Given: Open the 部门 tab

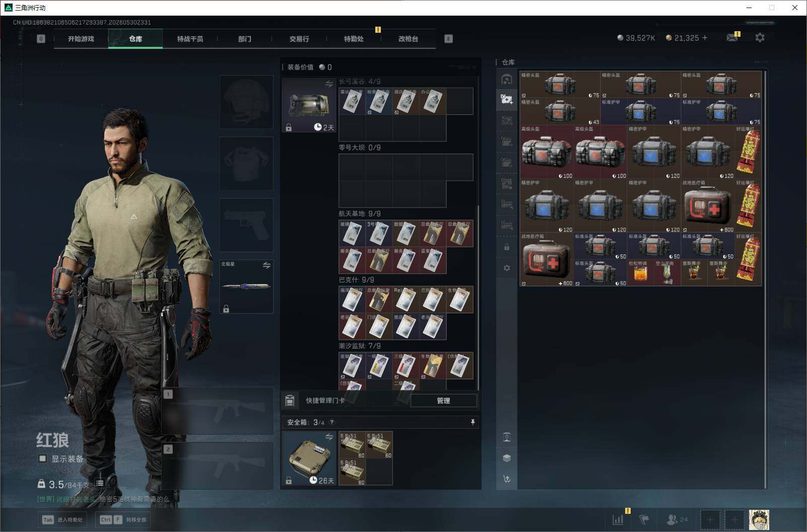Looking at the screenshot, I should point(245,39).
